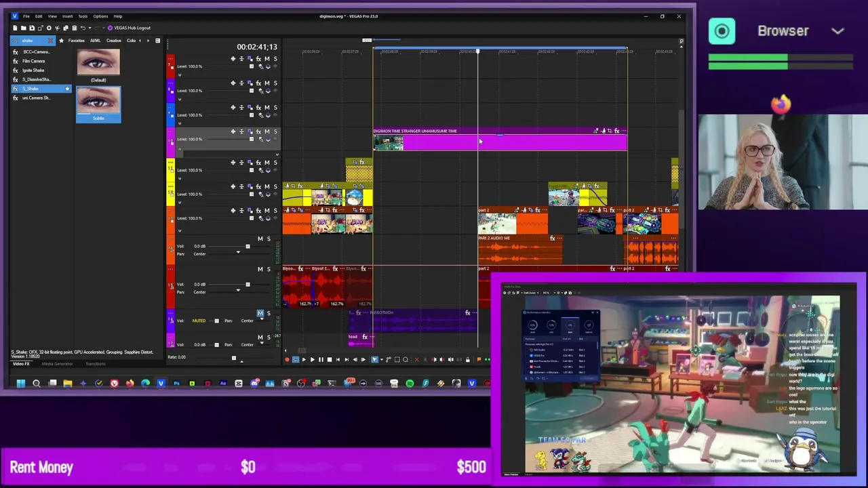Click the Play button in transport bar

312,360
